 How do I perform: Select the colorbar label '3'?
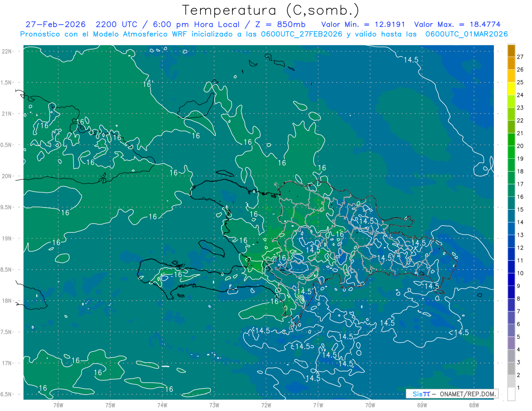[x=519, y=363]
